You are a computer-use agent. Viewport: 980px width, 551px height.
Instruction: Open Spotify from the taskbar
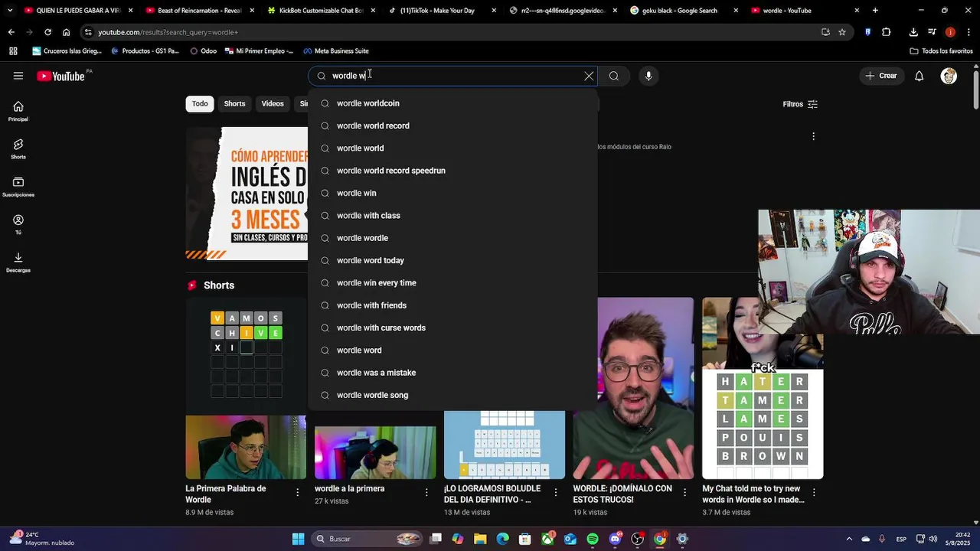click(x=593, y=539)
